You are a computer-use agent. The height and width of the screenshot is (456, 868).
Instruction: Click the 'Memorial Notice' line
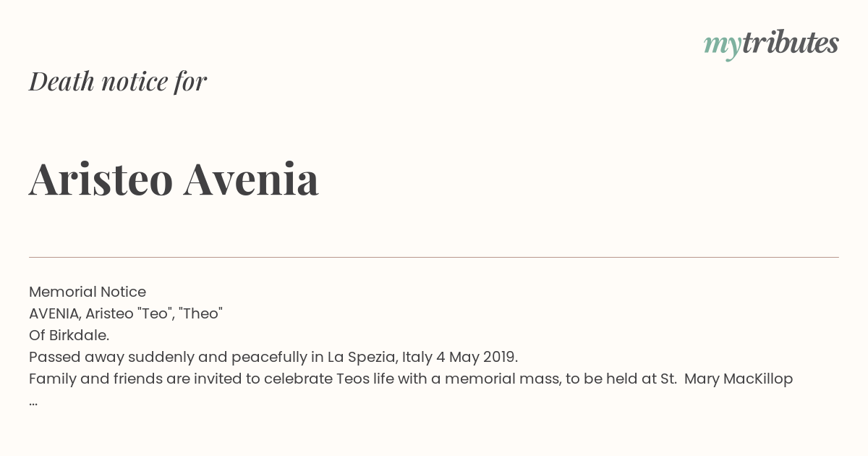tap(88, 292)
